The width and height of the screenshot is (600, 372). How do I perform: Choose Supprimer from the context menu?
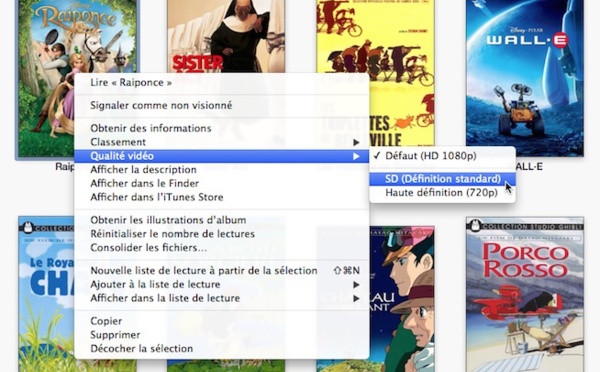pyautogui.click(x=222, y=335)
